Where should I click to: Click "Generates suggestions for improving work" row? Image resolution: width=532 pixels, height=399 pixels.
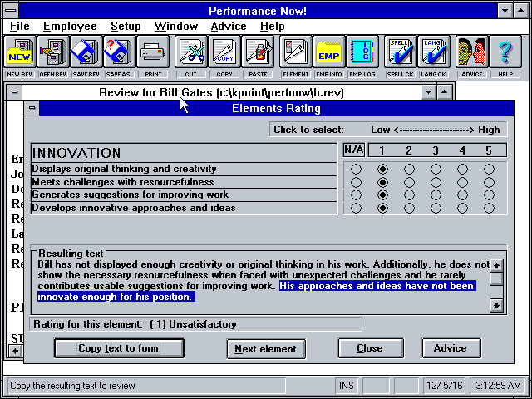tap(184, 195)
